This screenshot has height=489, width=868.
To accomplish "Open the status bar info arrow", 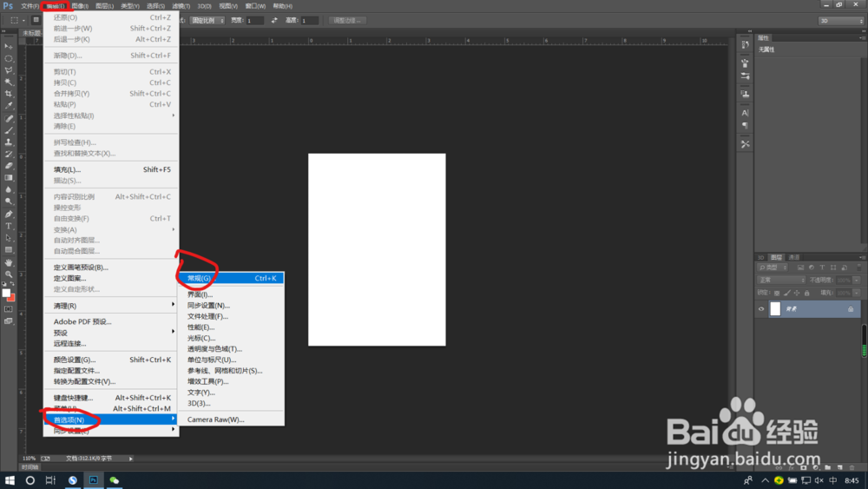I will pos(131,459).
